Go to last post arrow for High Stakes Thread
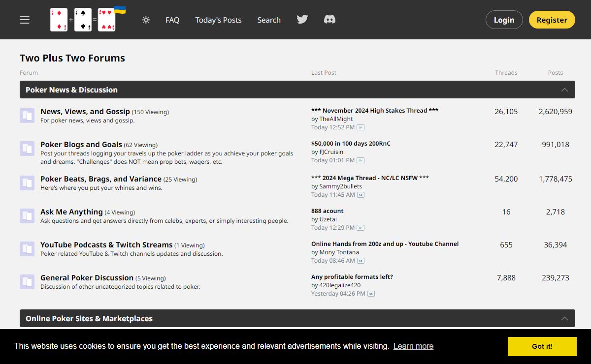Viewport: 591px width, 364px height. 361,127
